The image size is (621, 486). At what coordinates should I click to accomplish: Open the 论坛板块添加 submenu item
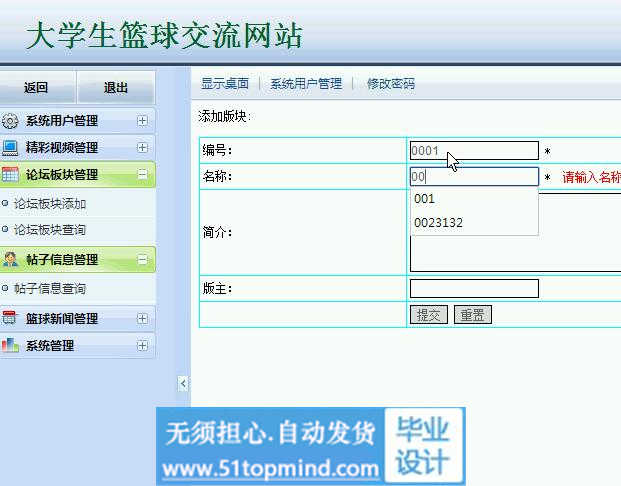(50, 204)
